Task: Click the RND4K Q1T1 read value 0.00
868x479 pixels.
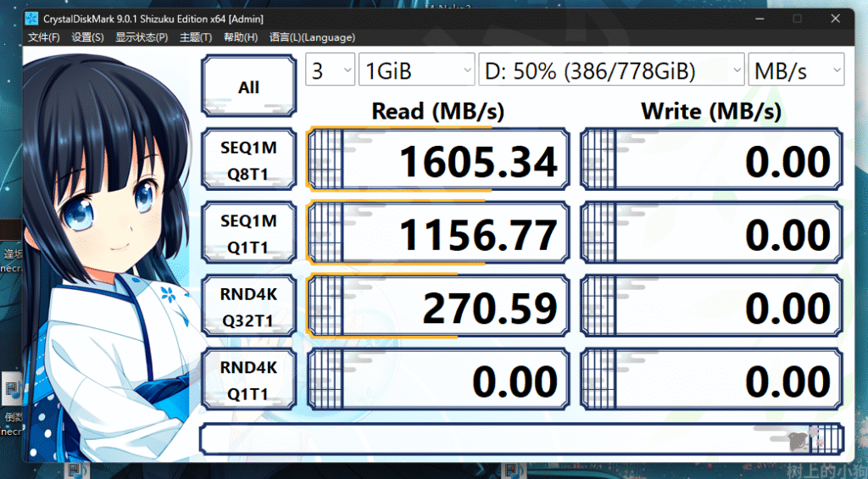Action: (x=438, y=380)
